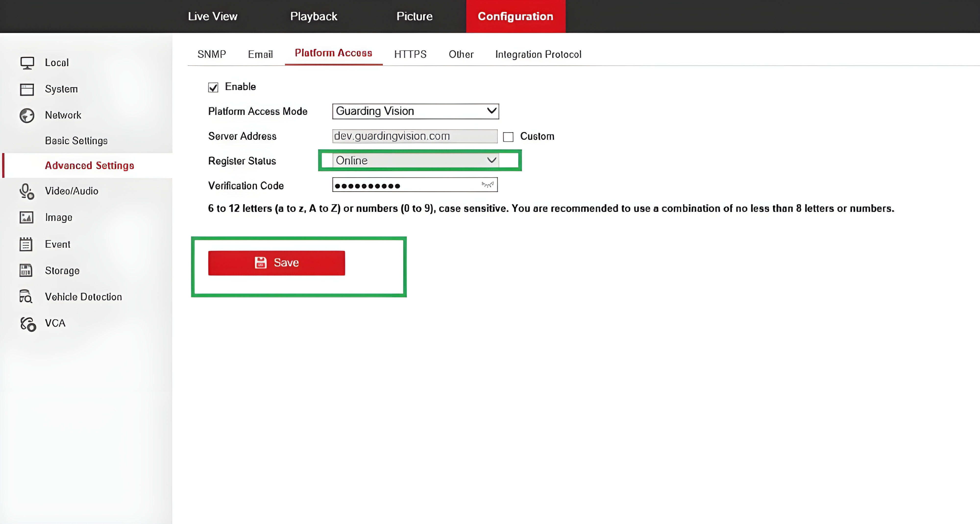Click the Local monitor icon
The image size is (980, 524).
(27, 63)
